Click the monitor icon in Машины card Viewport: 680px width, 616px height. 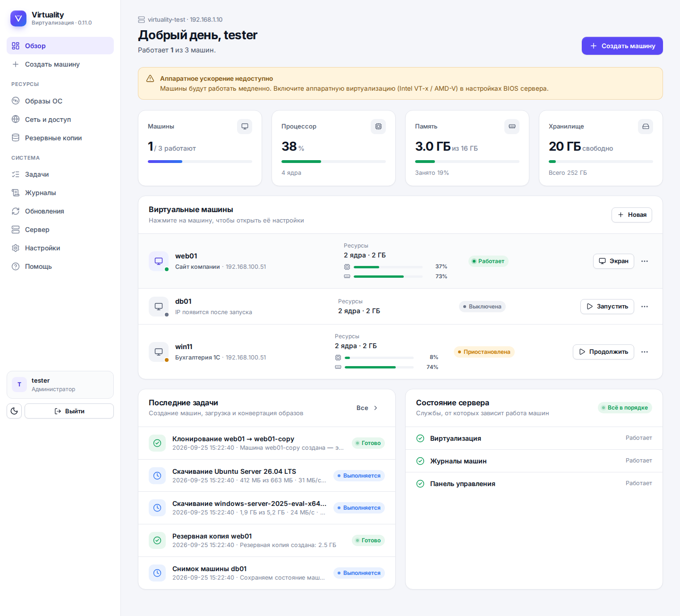(245, 127)
